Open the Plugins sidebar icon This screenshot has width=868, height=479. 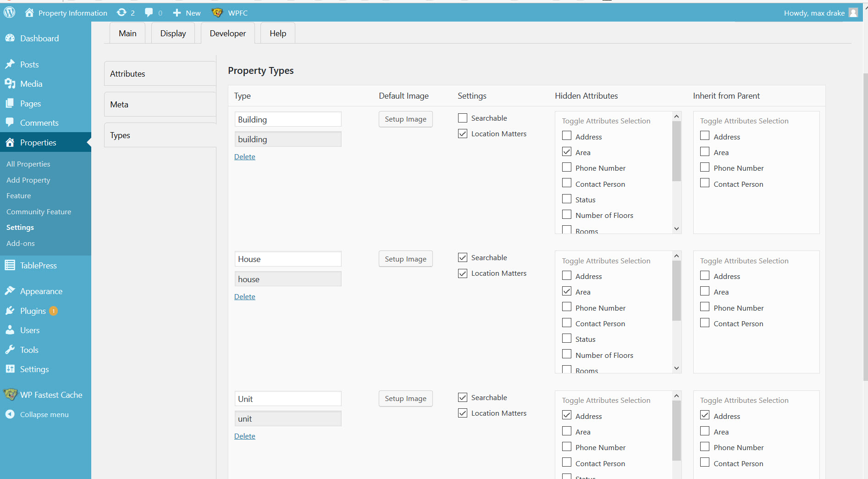[x=10, y=311]
